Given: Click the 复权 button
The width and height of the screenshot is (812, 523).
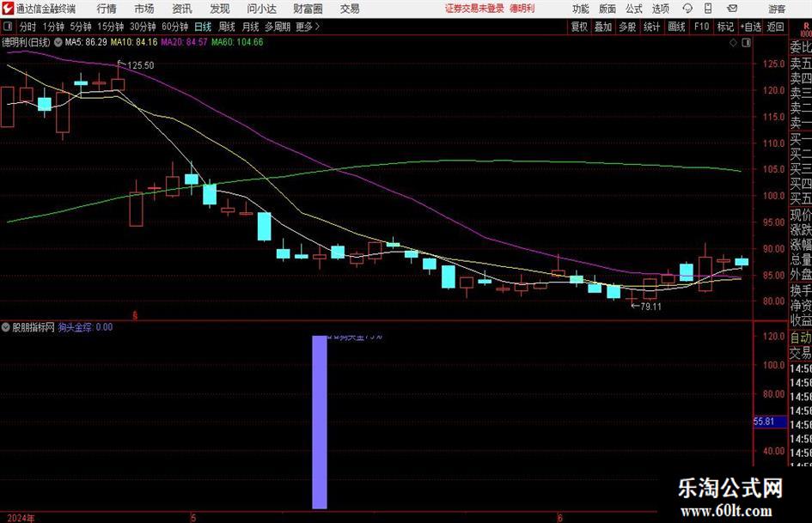Looking at the screenshot, I should coord(579,27).
